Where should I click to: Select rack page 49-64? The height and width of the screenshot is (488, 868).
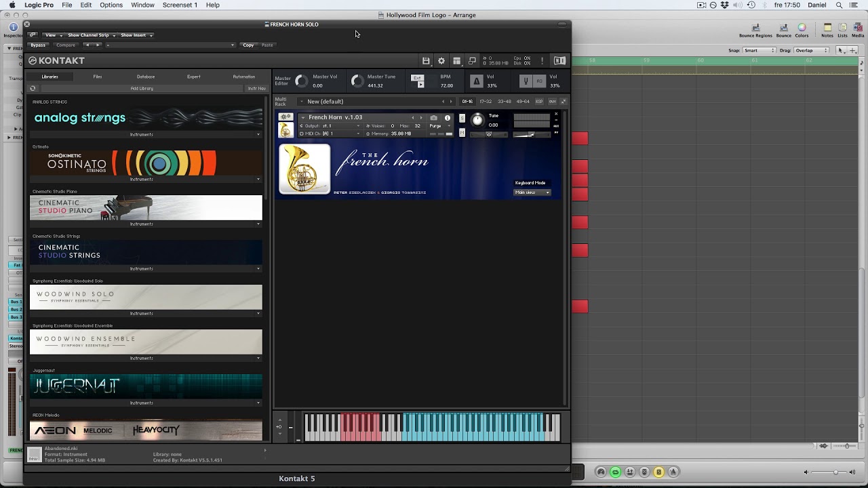click(x=523, y=102)
